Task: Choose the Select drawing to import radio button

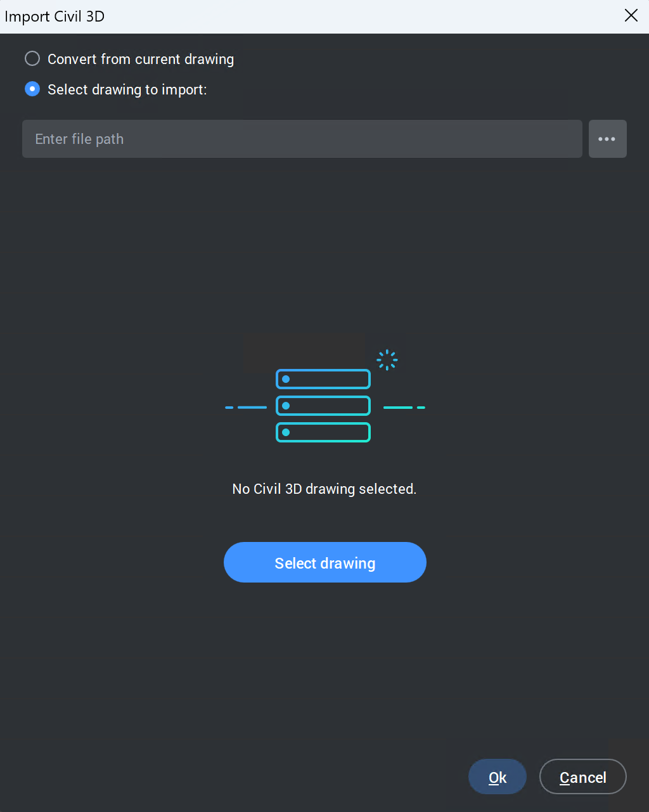Action: tap(32, 89)
